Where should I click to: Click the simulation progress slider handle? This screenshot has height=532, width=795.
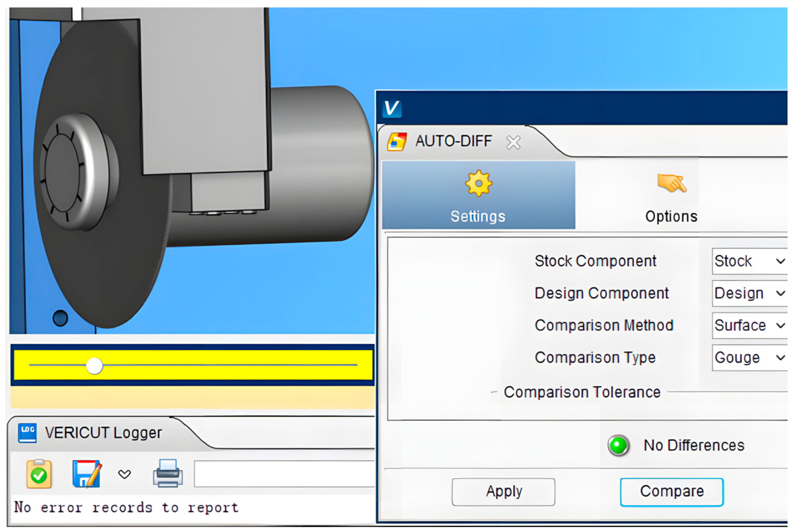click(94, 365)
